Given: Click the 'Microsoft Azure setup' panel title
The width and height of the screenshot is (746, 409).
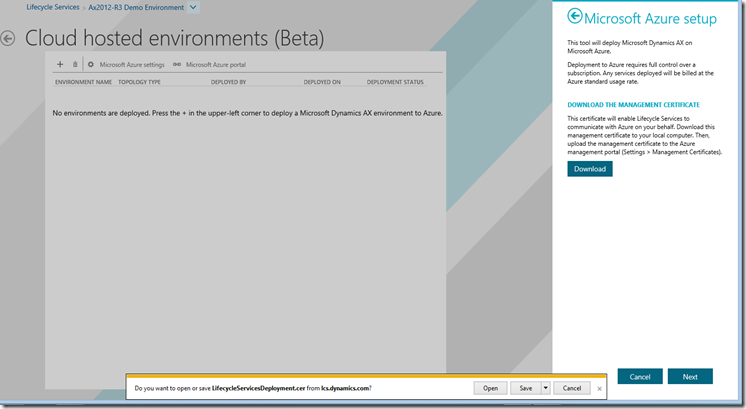Looking at the screenshot, I should (x=650, y=19).
